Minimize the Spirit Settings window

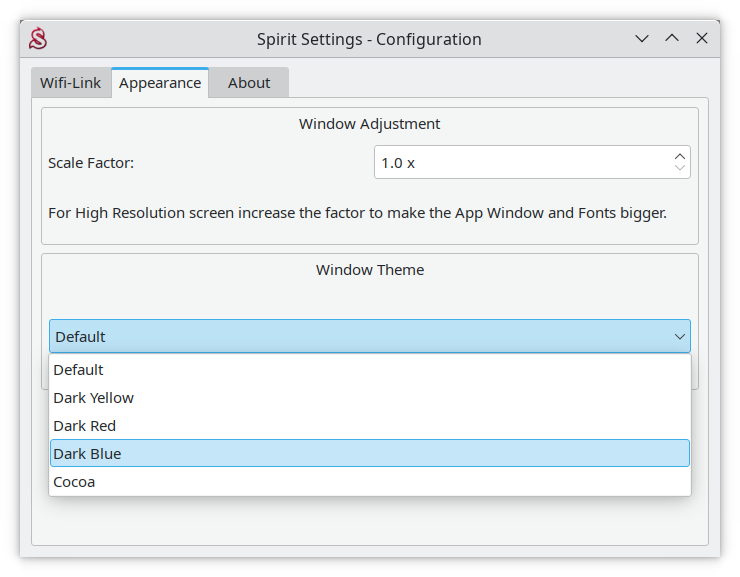(642, 39)
